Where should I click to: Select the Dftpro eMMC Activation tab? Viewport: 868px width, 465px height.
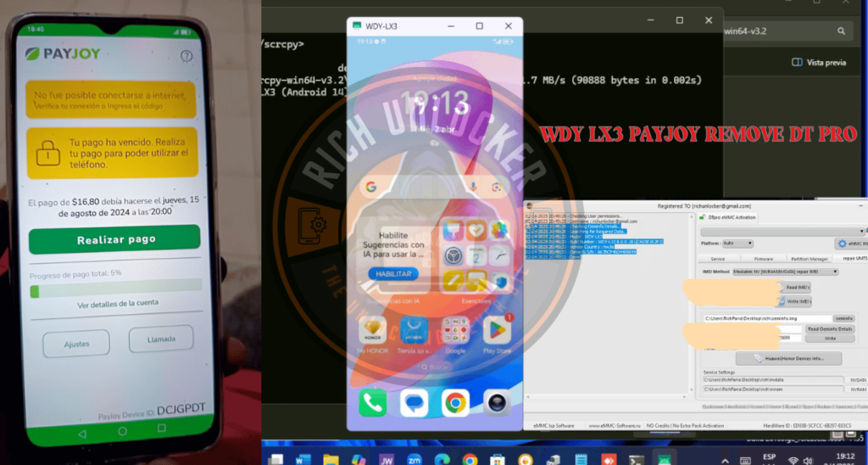coord(726,217)
